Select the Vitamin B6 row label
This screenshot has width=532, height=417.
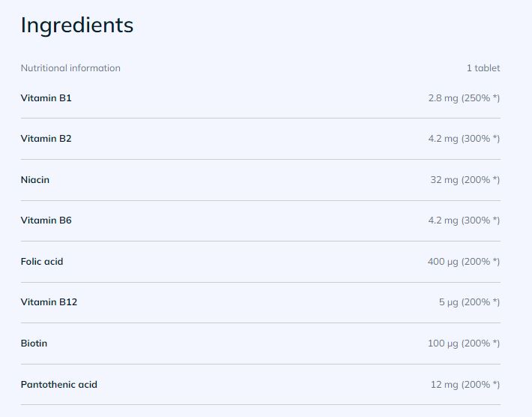[46, 220]
